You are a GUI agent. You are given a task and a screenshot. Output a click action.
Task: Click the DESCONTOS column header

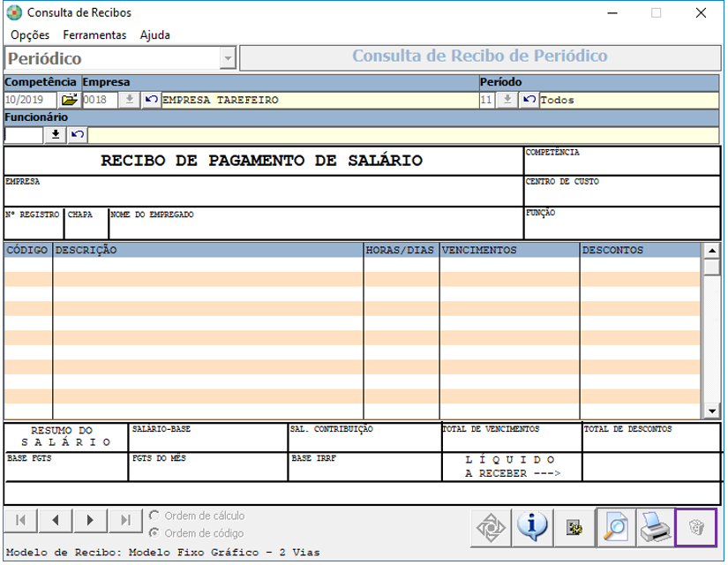(641, 250)
